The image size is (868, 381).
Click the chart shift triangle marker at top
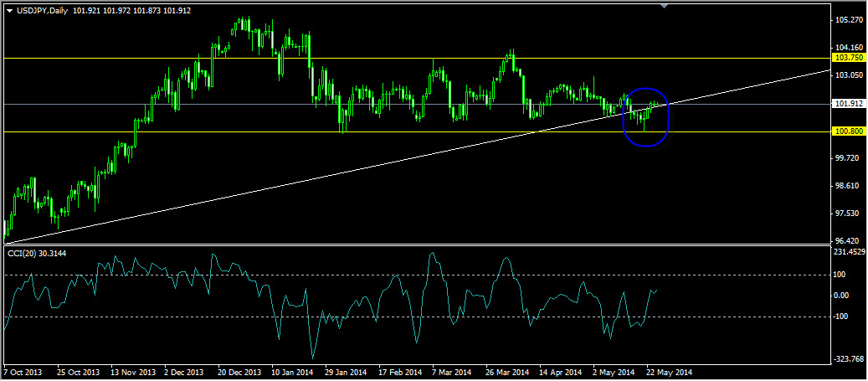pos(665,6)
